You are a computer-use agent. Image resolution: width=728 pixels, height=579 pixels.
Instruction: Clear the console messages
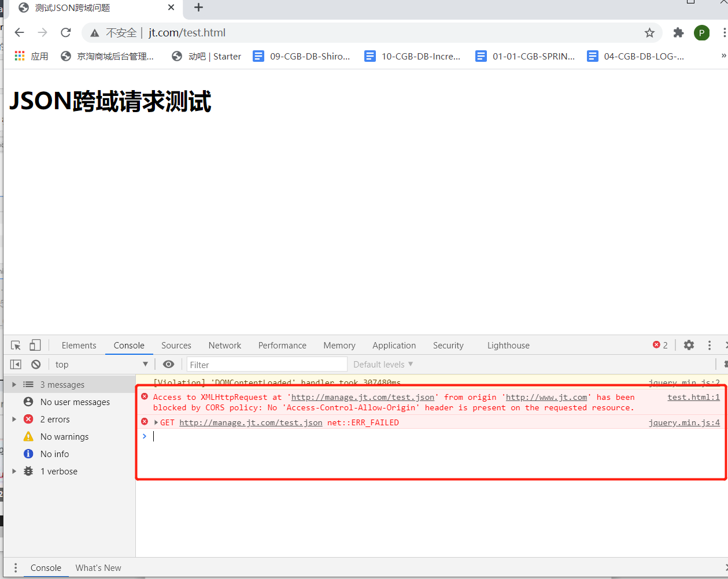pyautogui.click(x=36, y=364)
